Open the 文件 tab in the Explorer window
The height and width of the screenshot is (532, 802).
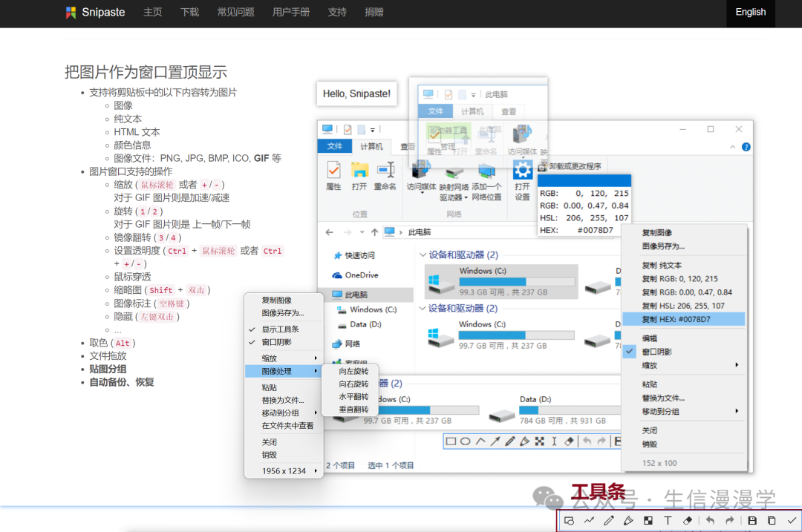[x=334, y=146]
